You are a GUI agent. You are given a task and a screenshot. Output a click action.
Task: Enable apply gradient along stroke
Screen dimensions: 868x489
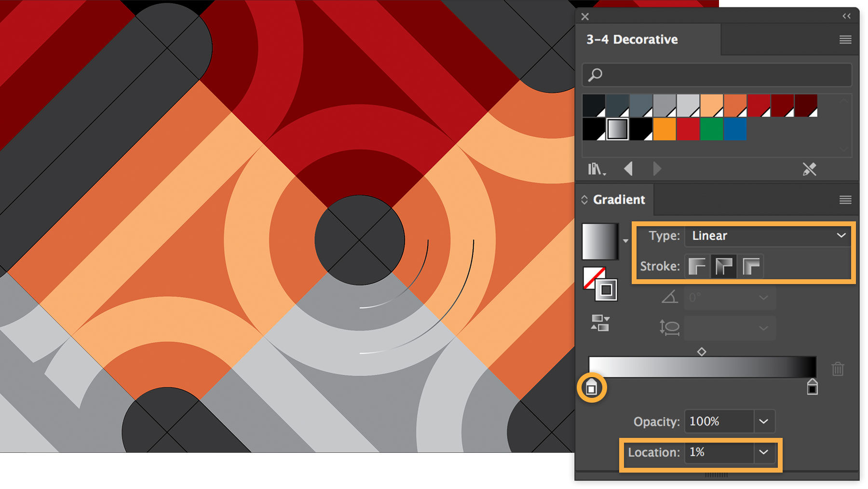(724, 267)
